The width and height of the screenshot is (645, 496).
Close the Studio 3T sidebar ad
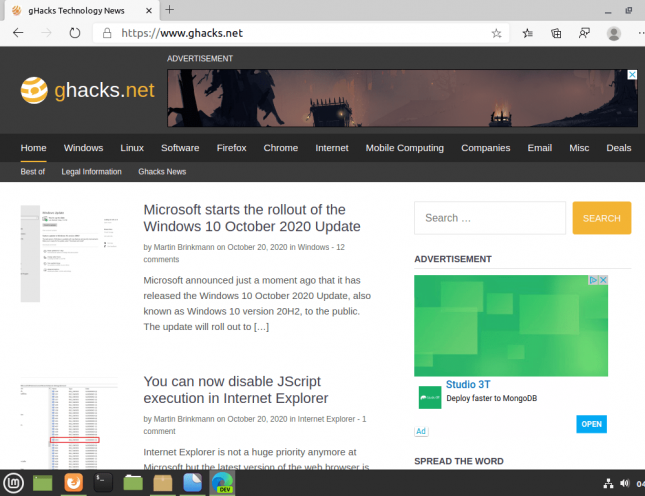[603, 280]
